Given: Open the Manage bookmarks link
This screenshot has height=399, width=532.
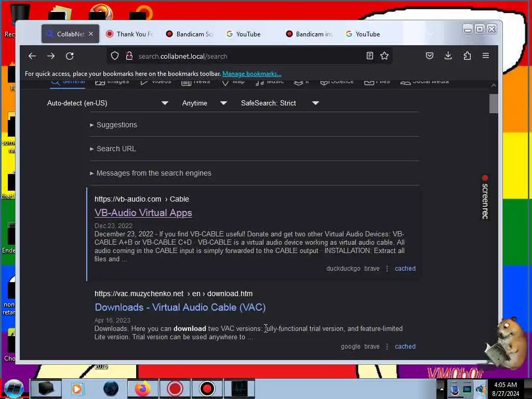Looking at the screenshot, I should pos(252,74).
